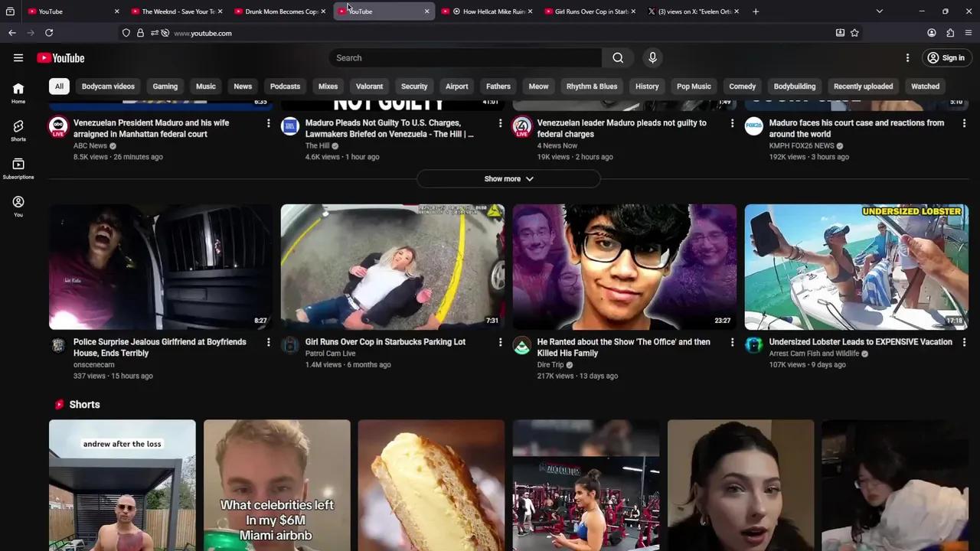
Task: Click the Sign in button
Action: pos(946,57)
